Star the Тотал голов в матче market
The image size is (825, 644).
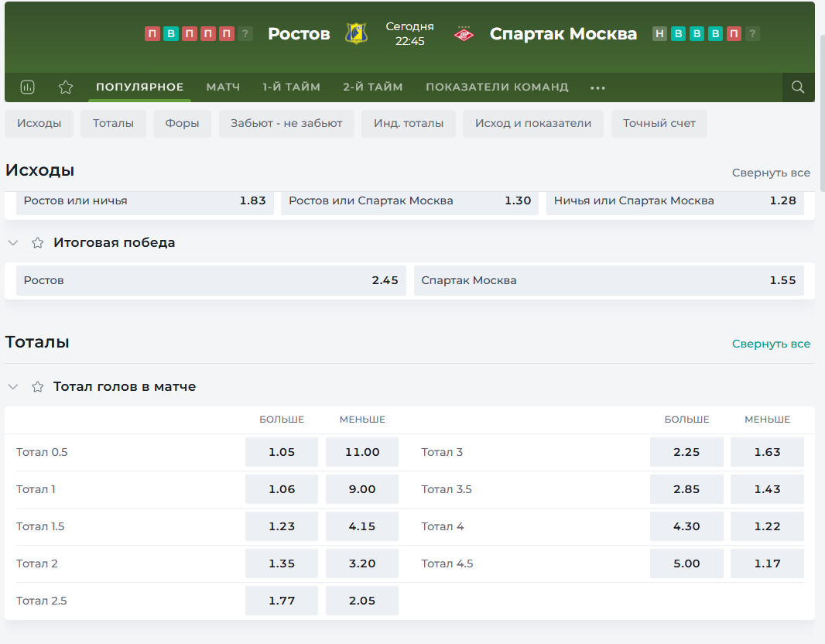click(x=37, y=387)
